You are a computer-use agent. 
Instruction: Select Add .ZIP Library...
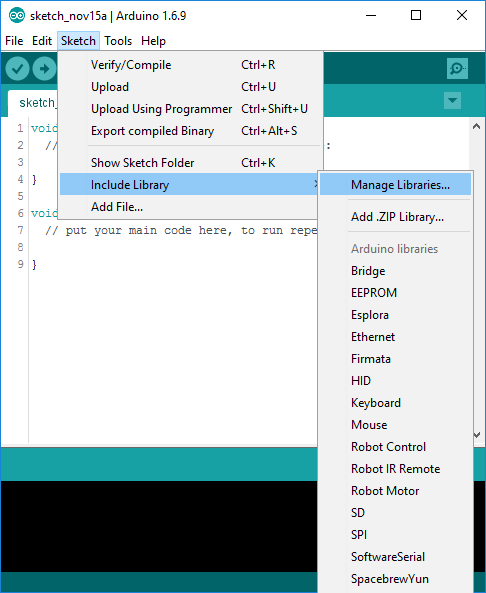pos(395,217)
